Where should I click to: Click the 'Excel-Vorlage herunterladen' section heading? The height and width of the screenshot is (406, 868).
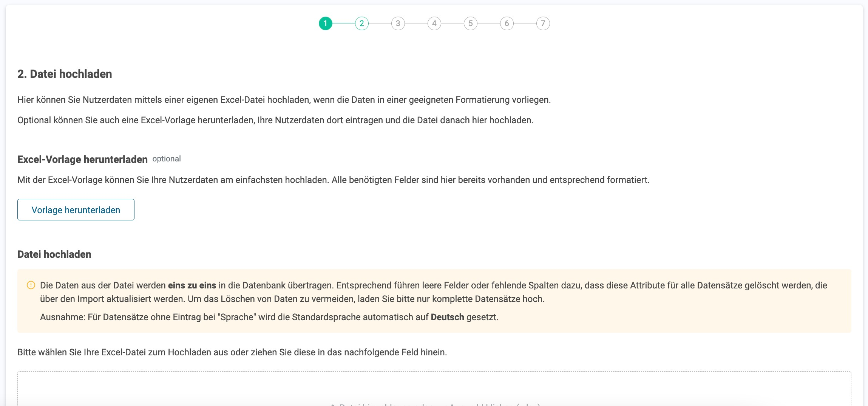click(82, 160)
